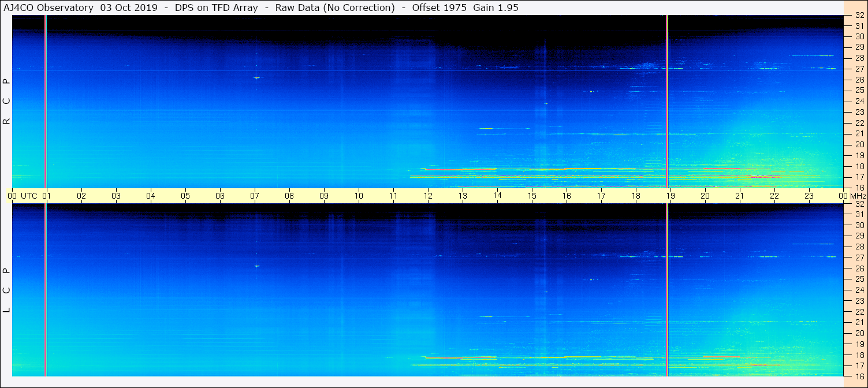
Task: Click "Raw Data (No Correction)" label
Action: click(x=335, y=8)
